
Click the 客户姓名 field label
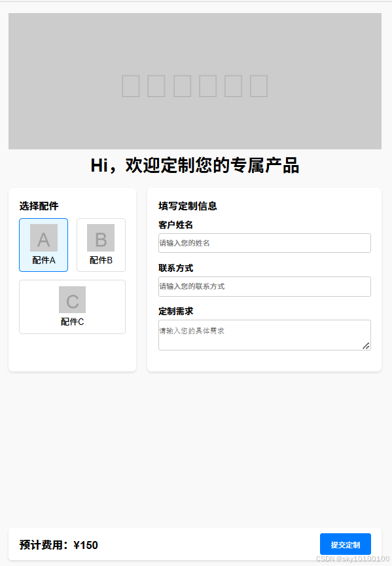click(175, 225)
